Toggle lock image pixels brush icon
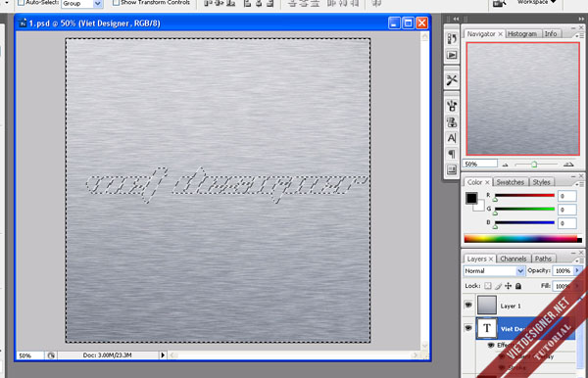588x378 pixels. (x=498, y=286)
